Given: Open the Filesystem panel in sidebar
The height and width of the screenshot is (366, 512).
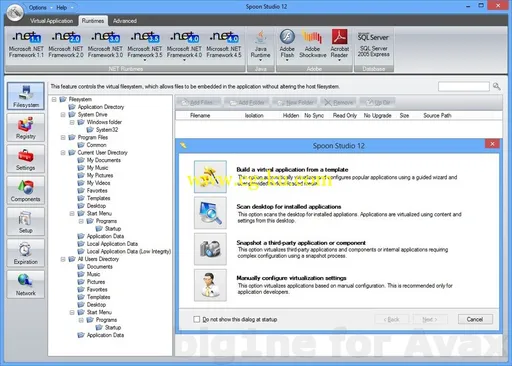Looking at the screenshot, I should (26, 96).
